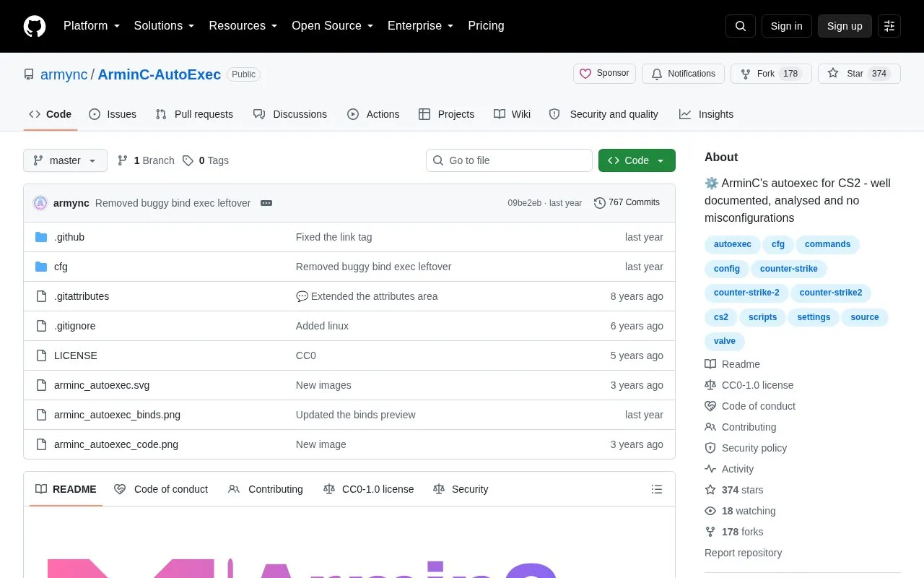Open the master branch dropdown
This screenshot has height=578, width=924.
coord(65,160)
